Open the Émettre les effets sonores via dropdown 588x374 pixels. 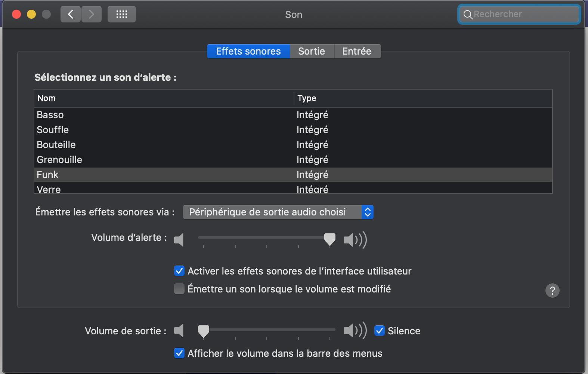coord(278,212)
